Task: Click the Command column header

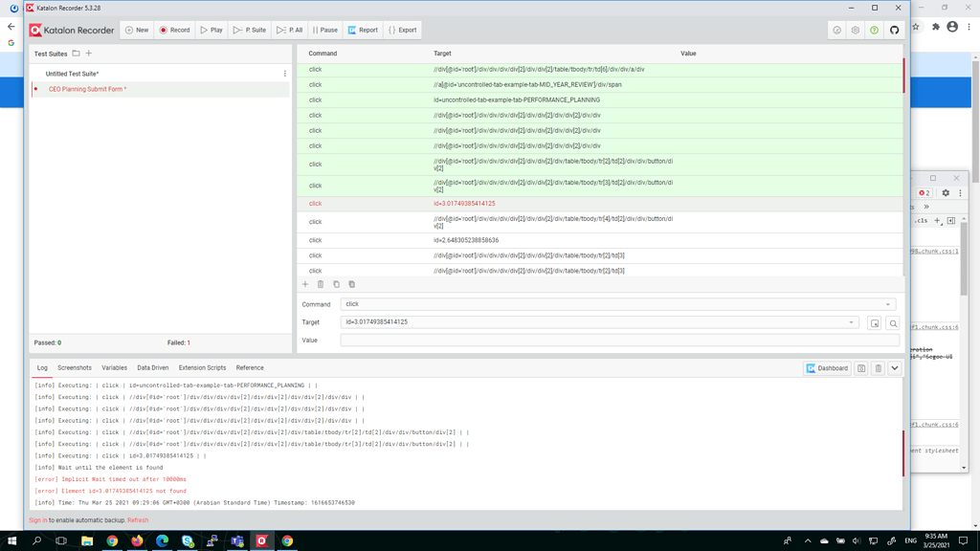Action: [323, 54]
